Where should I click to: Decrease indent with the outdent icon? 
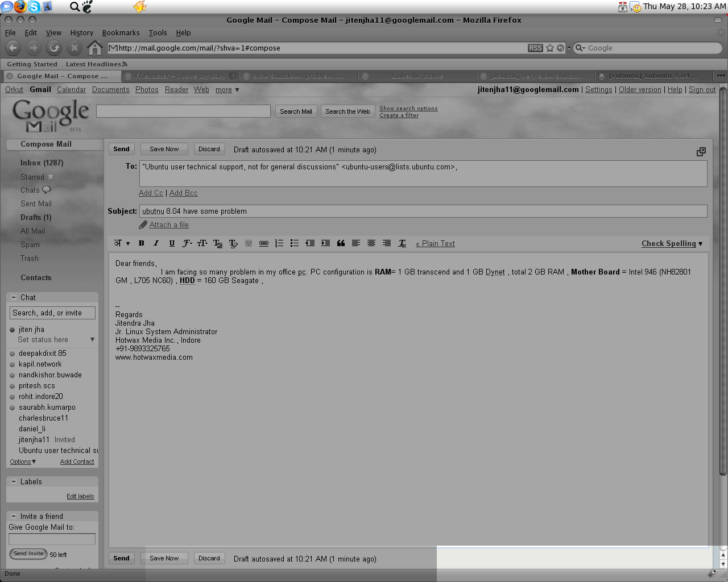[310, 243]
